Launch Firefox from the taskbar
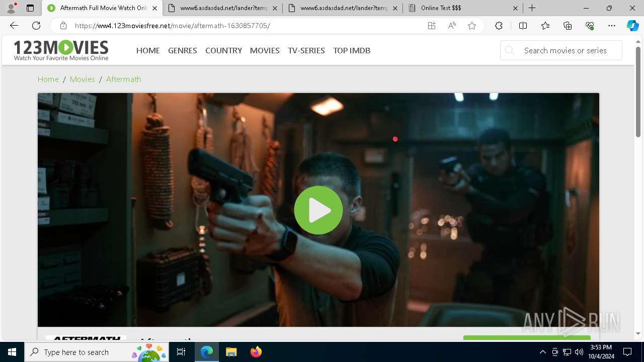 256,352
